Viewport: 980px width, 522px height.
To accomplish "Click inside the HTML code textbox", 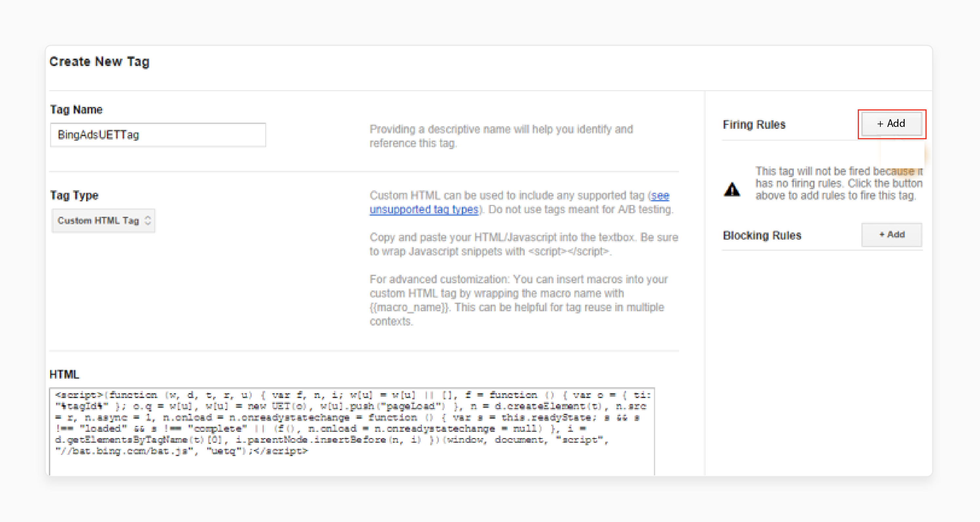I will click(x=352, y=431).
